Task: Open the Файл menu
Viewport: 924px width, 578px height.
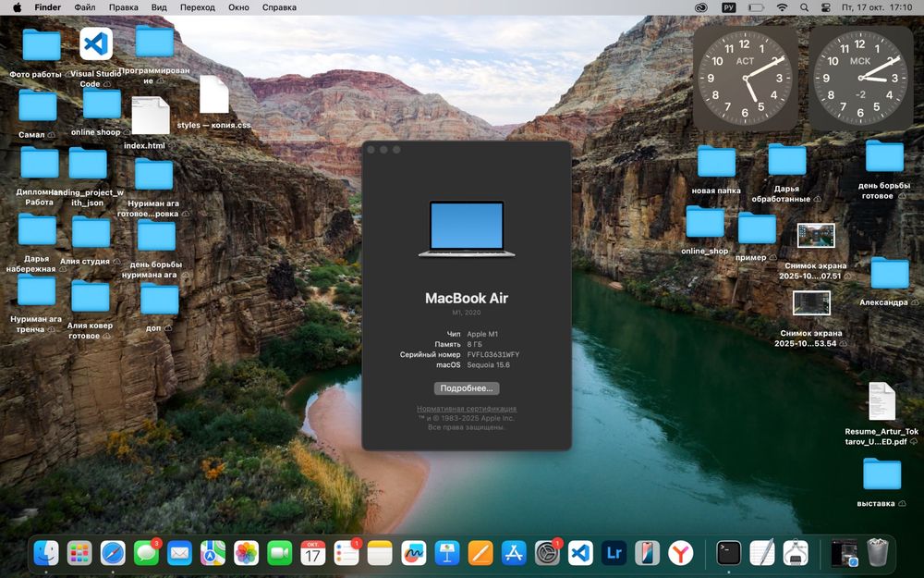Action: click(x=85, y=7)
